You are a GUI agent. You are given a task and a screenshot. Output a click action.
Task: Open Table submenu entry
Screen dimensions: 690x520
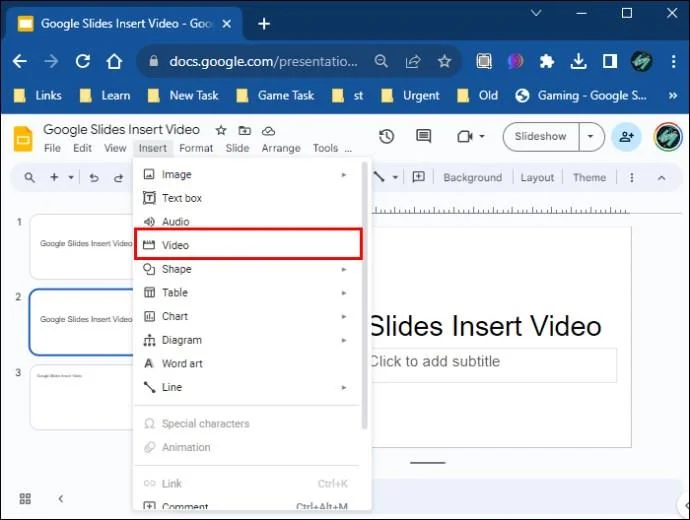(248, 293)
